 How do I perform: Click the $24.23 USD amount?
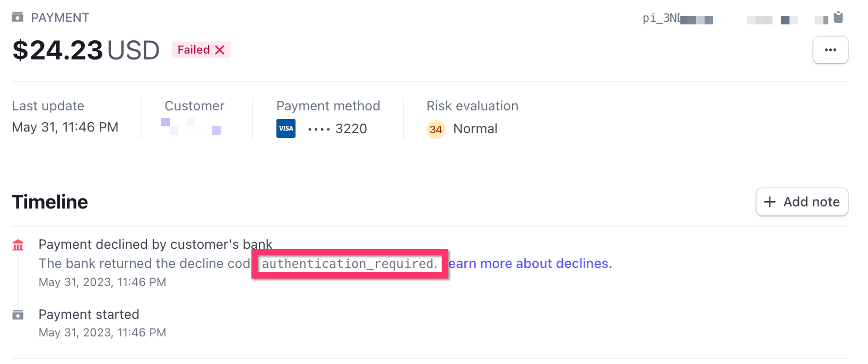pyautogui.click(x=85, y=50)
